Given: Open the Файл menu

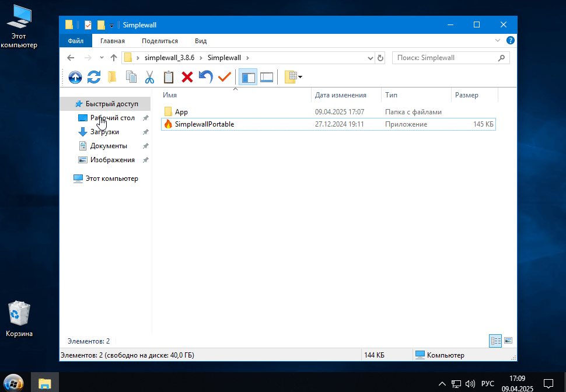Looking at the screenshot, I should click(76, 41).
